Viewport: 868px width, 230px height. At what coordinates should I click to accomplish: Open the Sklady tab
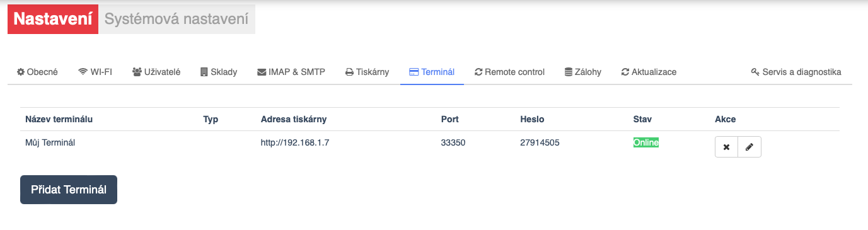pyautogui.click(x=219, y=72)
